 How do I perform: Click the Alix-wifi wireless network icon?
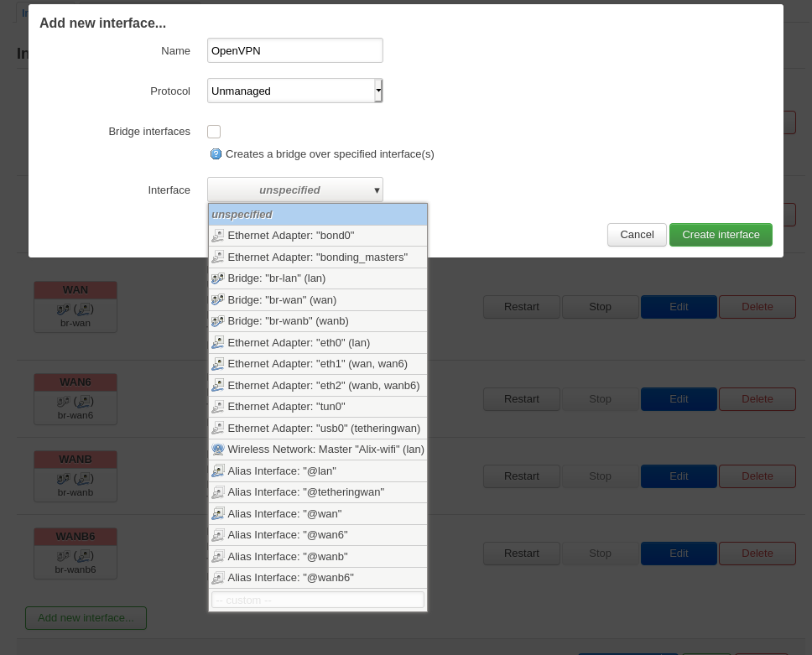[x=218, y=450]
